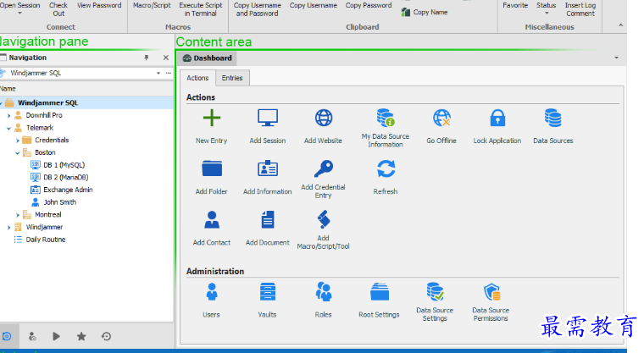Screen dimensions: 644x353
Task: Select the DB 1 (MySQL) entry
Action: point(64,165)
